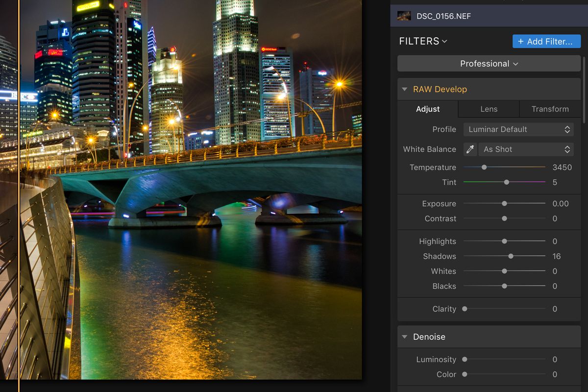This screenshot has width=588, height=392.
Task: Click the Temperature value field showing 3450
Action: point(562,167)
